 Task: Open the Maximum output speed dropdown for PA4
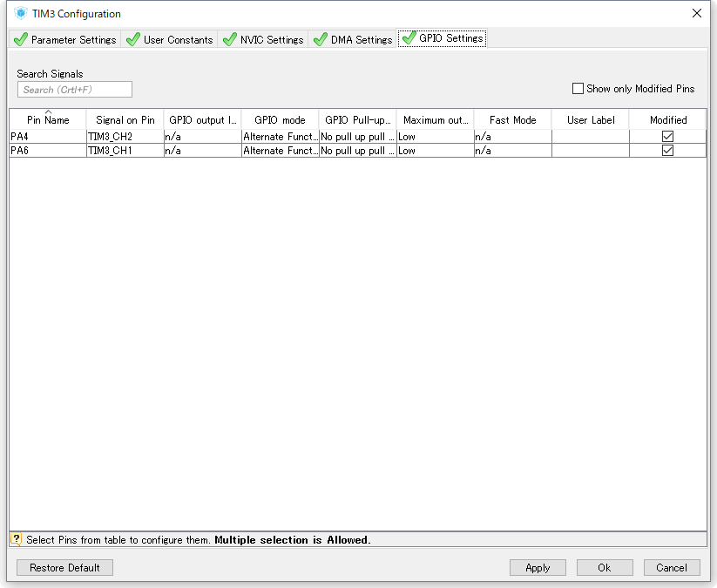(435, 136)
